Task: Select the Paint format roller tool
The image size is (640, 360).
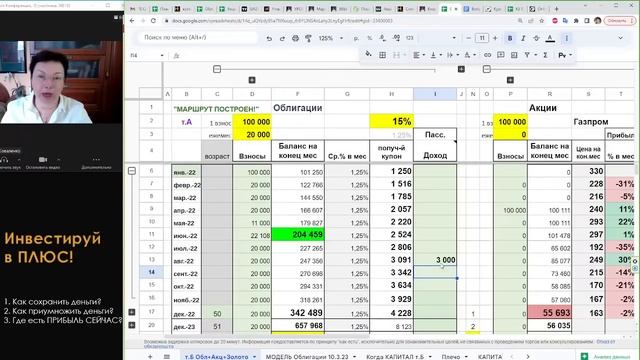Action: 309,38
